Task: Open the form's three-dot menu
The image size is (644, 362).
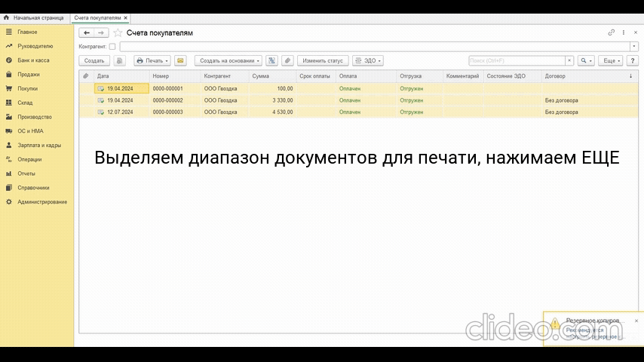Action: coord(624,32)
